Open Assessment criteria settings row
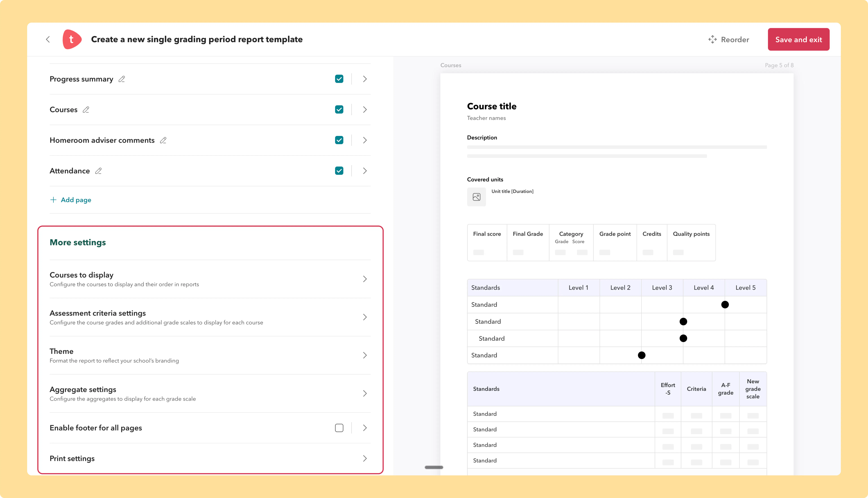This screenshot has height=498, width=868. click(x=210, y=317)
